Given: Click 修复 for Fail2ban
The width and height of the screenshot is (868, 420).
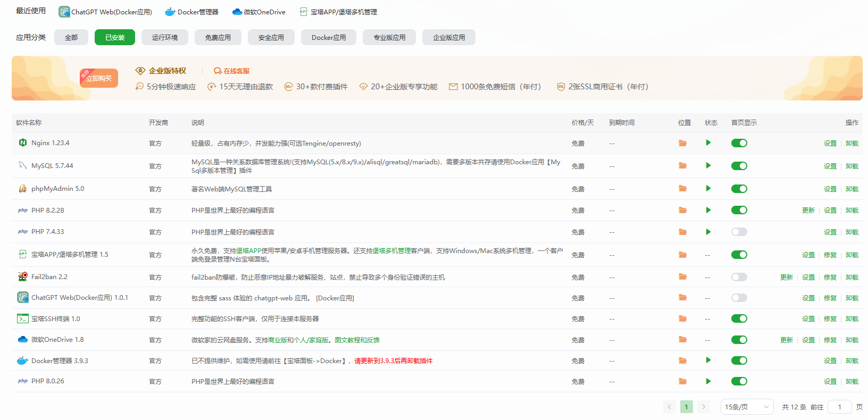Looking at the screenshot, I should point(830,278).
